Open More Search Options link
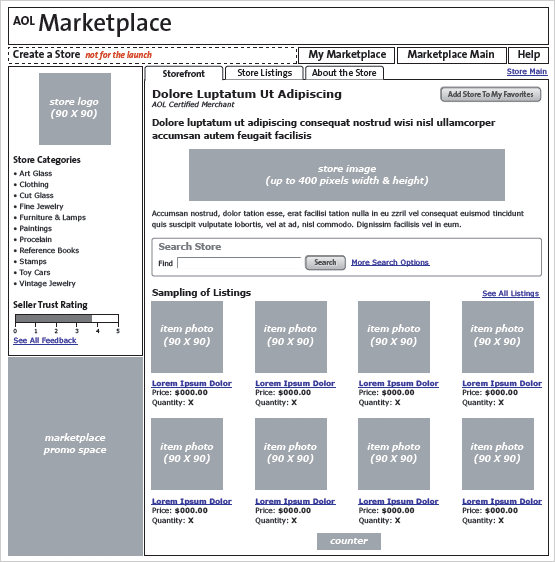The height and width of the screenshot is (562, 555). pos(390,262)
